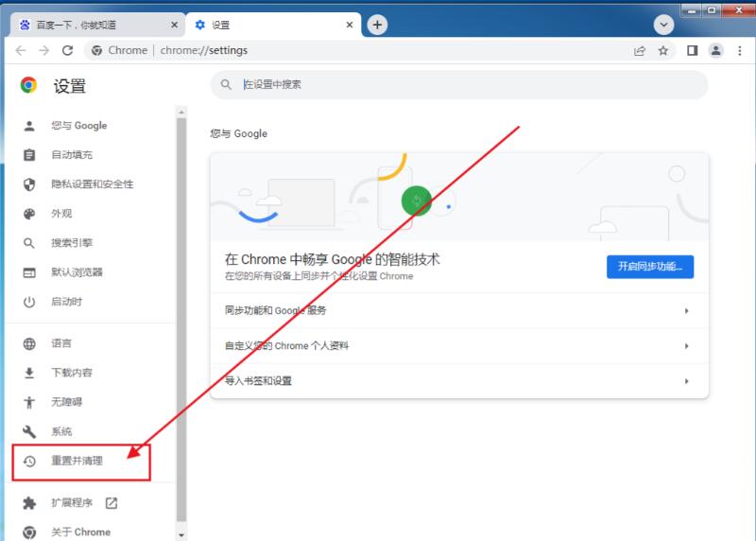Click the shield icon for privacy settings
756x541 pixels.
point(29,184)
